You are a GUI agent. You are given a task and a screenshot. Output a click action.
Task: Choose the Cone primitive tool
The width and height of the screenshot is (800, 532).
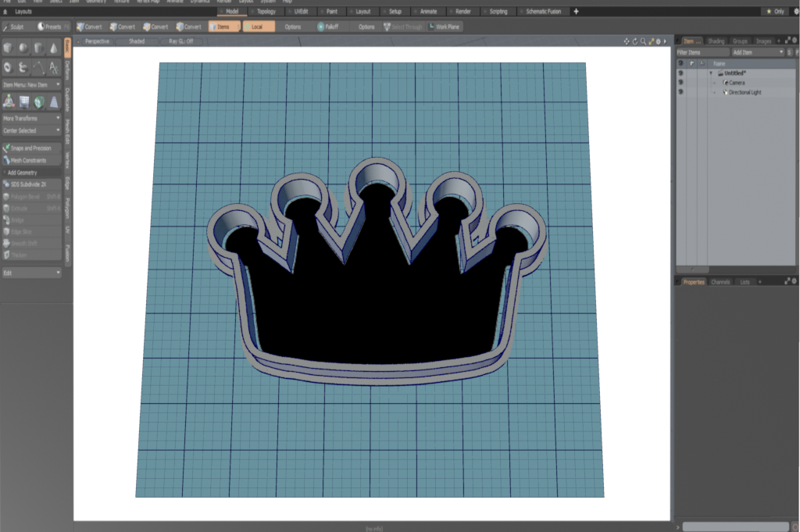coord(54,48)
